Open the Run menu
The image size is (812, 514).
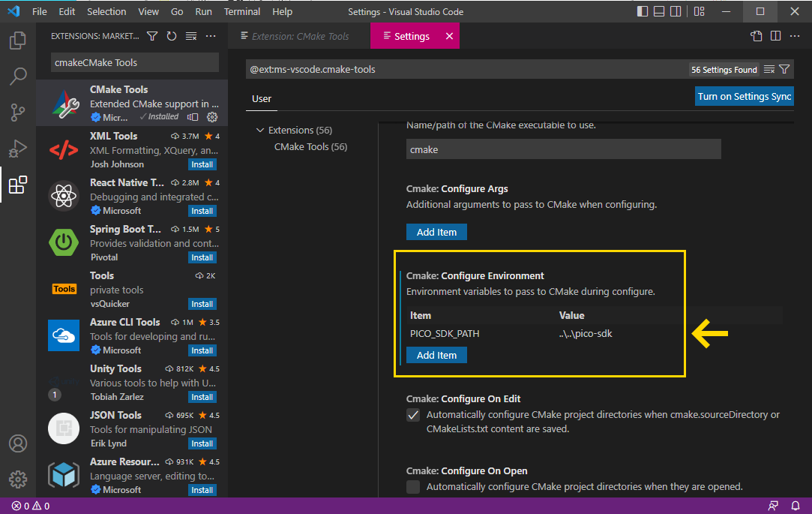point(203,11)
